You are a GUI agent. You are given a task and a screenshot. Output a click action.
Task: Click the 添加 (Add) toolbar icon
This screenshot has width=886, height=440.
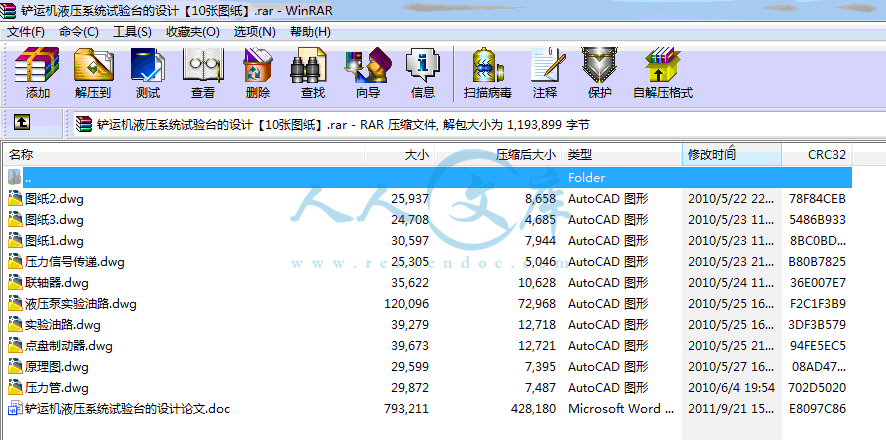[37, 64]
